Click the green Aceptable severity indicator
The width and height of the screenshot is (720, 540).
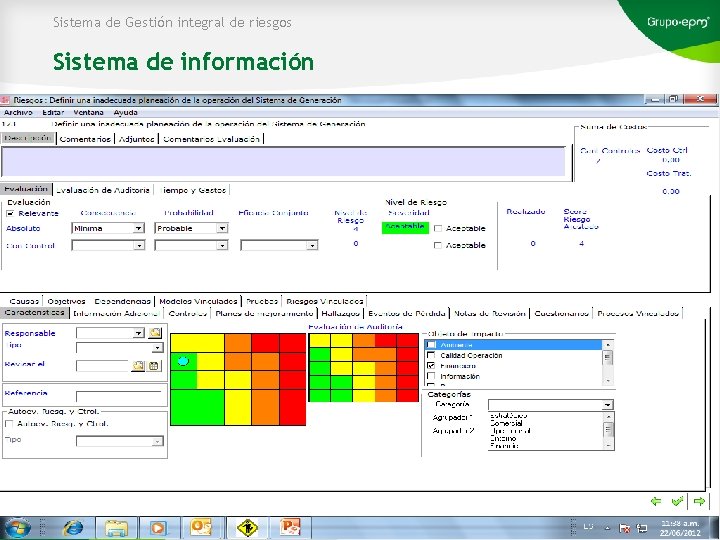[405, 228]
